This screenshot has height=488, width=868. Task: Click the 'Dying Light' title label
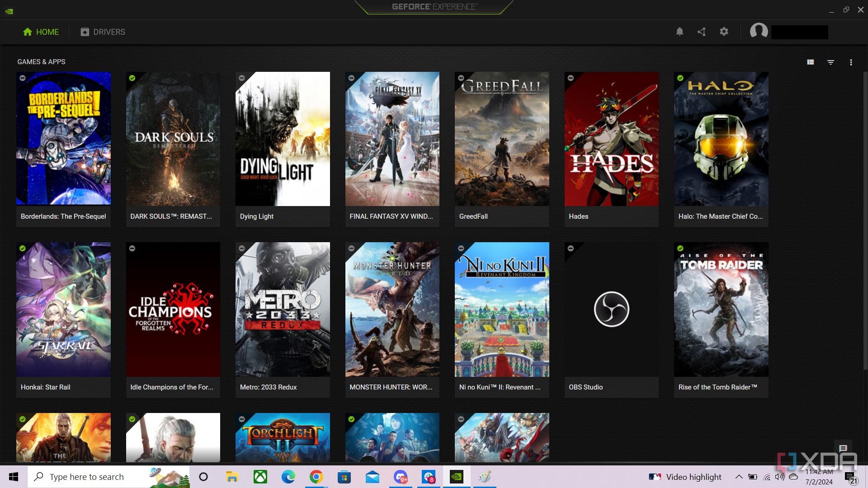(257, 216)
